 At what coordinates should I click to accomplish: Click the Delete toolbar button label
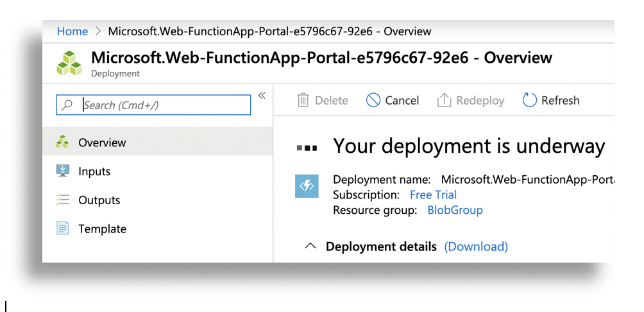click(x=332, y=100)
